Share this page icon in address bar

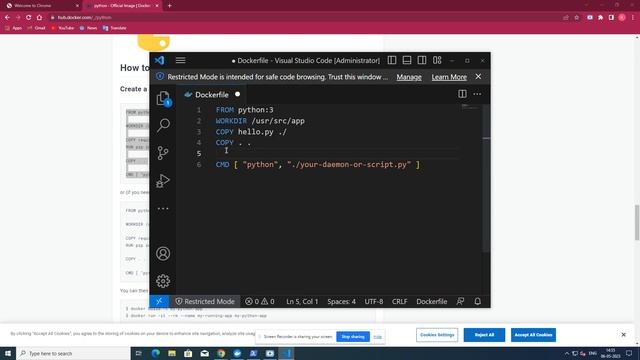coord(566,18)
